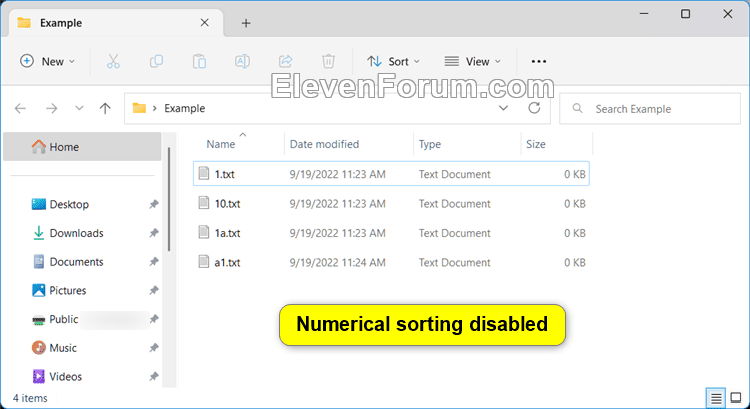The image size is (750, 409).
Task: Click Text Document type of 10.txt
Action: [x=454, y=204]
